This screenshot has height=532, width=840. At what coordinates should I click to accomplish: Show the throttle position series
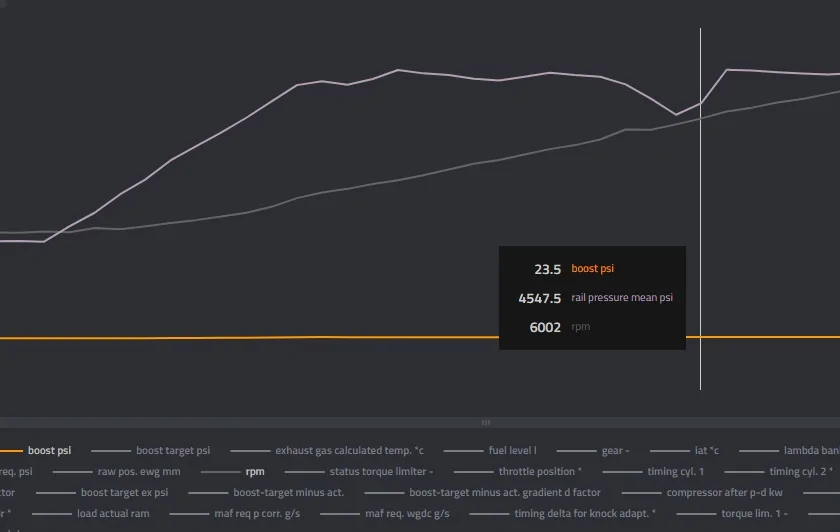(x=540, y=471)
